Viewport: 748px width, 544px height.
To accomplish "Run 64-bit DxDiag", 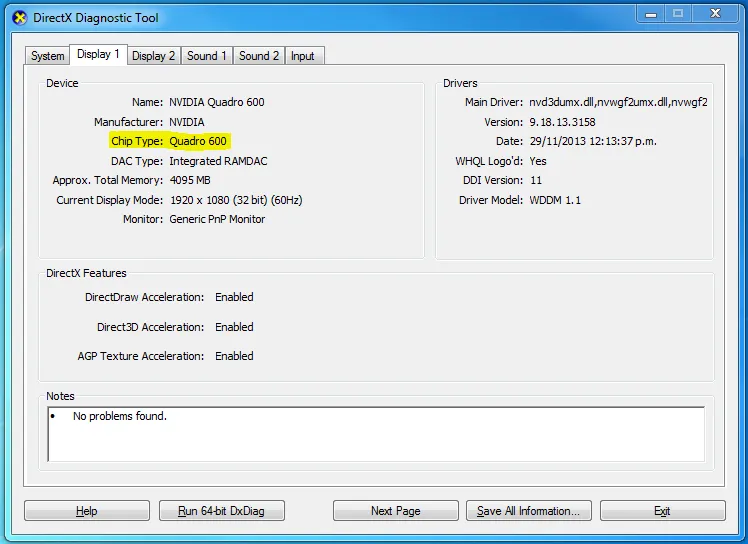I will [x=221, y=511].
